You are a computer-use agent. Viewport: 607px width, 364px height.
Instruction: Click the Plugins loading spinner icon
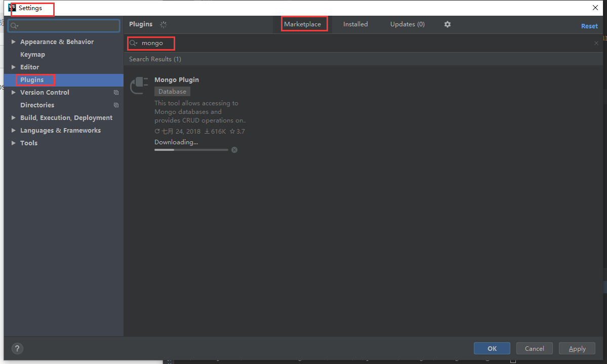point(164,24)
